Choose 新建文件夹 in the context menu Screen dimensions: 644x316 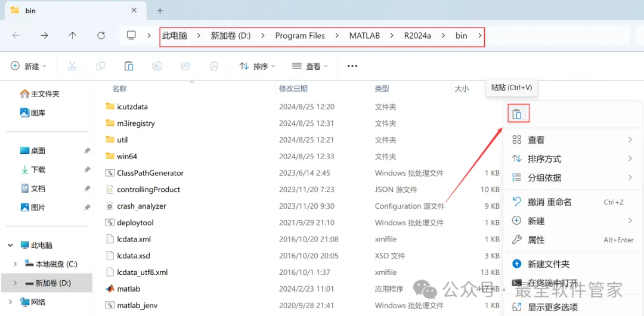(x=572, y=264)
